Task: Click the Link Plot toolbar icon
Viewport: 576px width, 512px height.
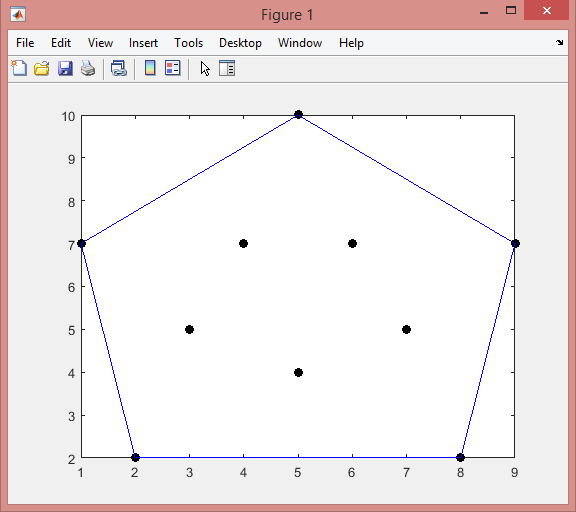Action: click(x=119, y=68)
